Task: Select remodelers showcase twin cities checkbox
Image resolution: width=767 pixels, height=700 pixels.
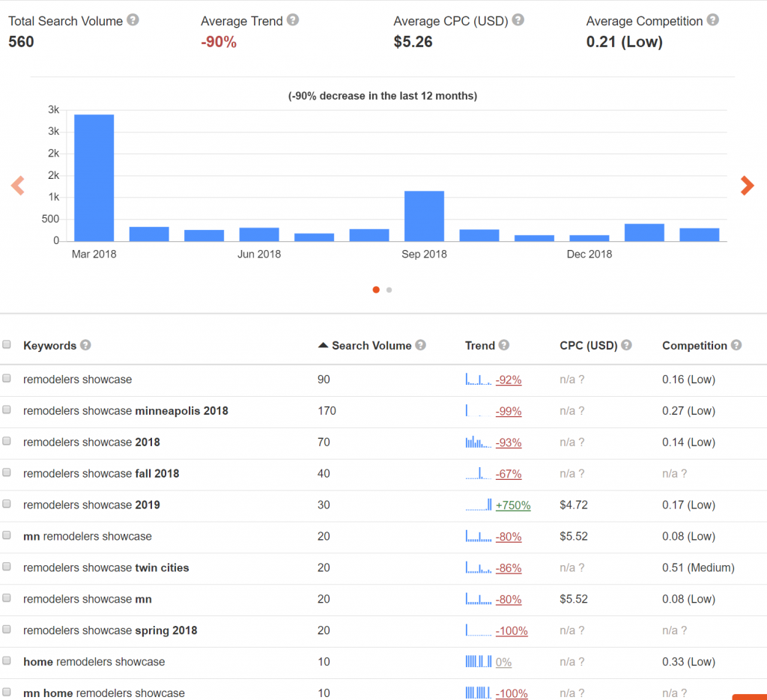Action: [x=7, y=567]
